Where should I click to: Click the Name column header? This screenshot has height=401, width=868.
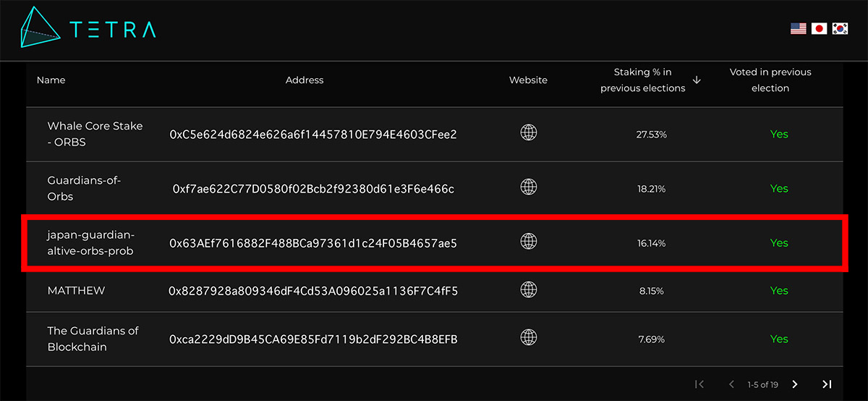51,80
